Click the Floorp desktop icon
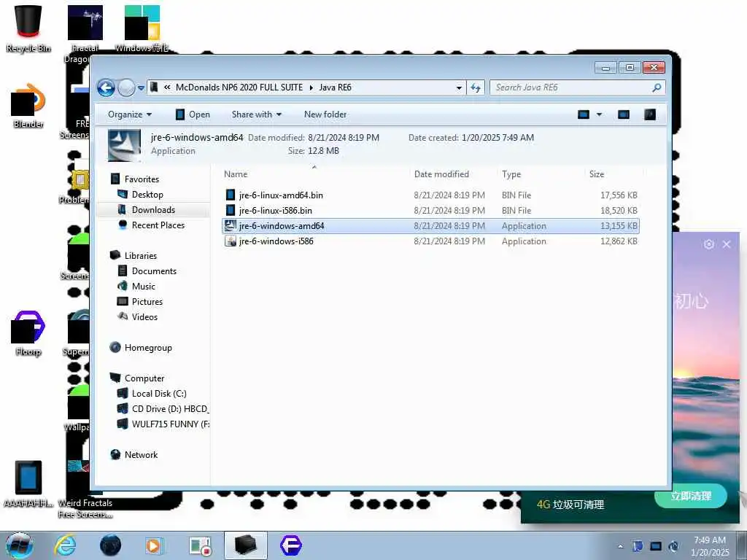747x560 pixels. point(28,333)
